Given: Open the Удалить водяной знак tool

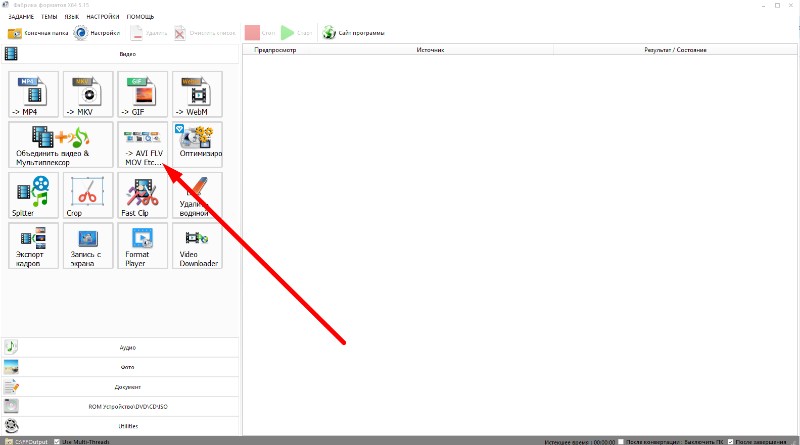Looking at the screenshot, I should [x=197, y=195].
